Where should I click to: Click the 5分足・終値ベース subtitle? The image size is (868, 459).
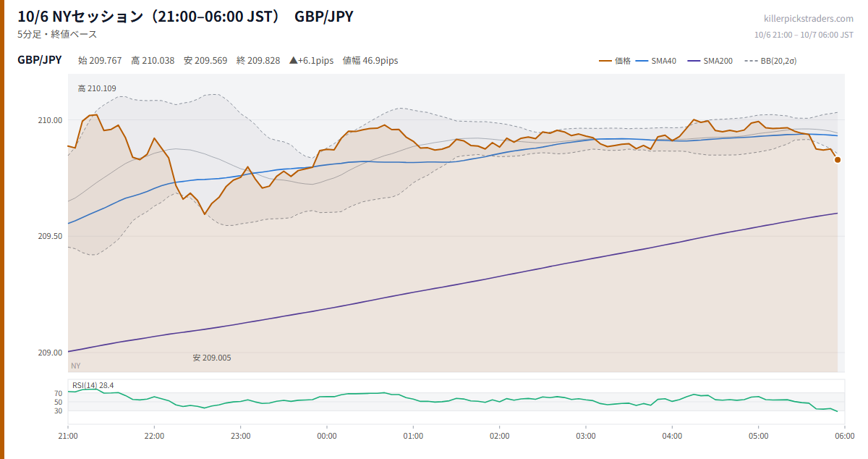tap(57, 34)
